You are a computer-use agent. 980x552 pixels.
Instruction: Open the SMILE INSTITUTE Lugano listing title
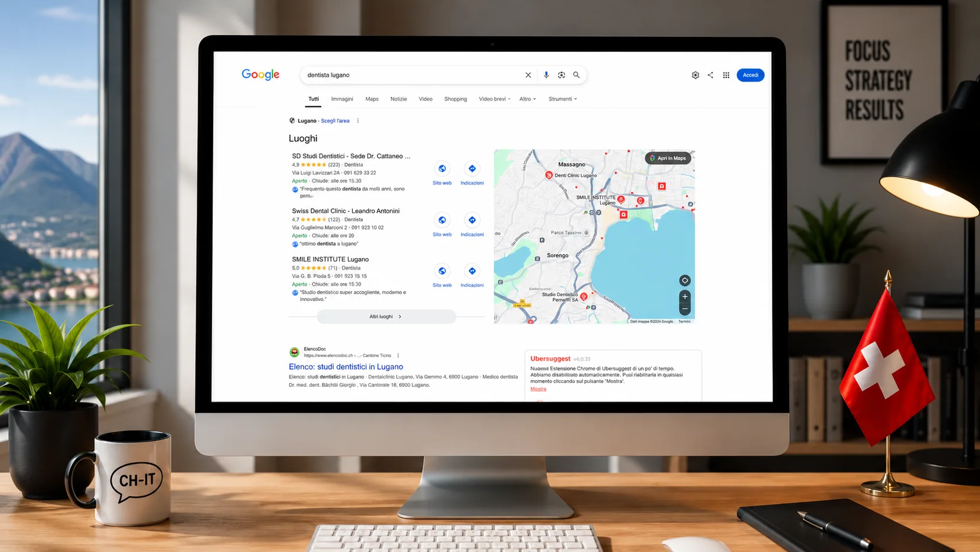click(x=331, y=259)
